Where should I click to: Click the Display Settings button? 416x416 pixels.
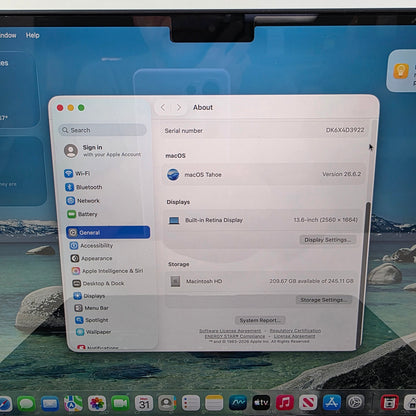pos(328,240)
